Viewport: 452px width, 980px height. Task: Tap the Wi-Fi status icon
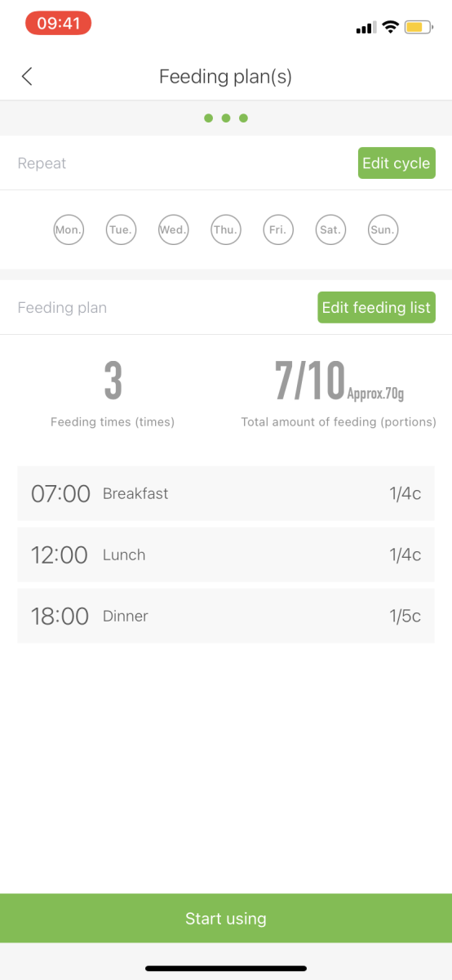[391, 27]
